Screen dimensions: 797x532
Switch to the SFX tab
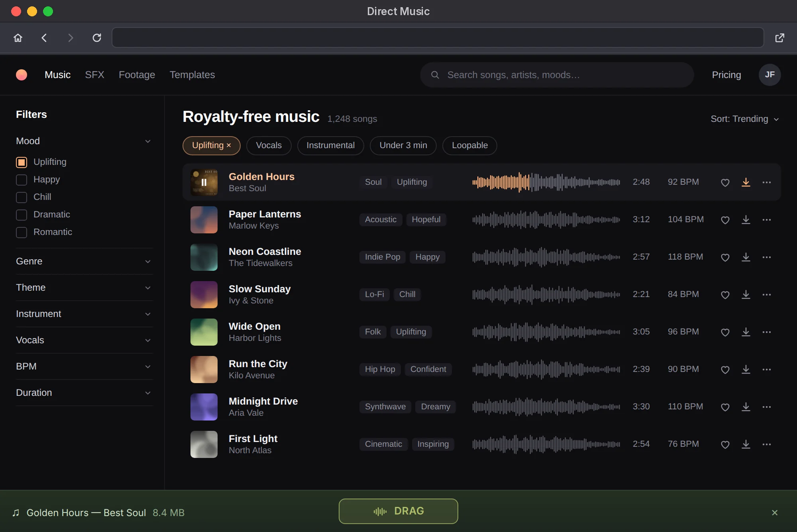pos(94,75)
